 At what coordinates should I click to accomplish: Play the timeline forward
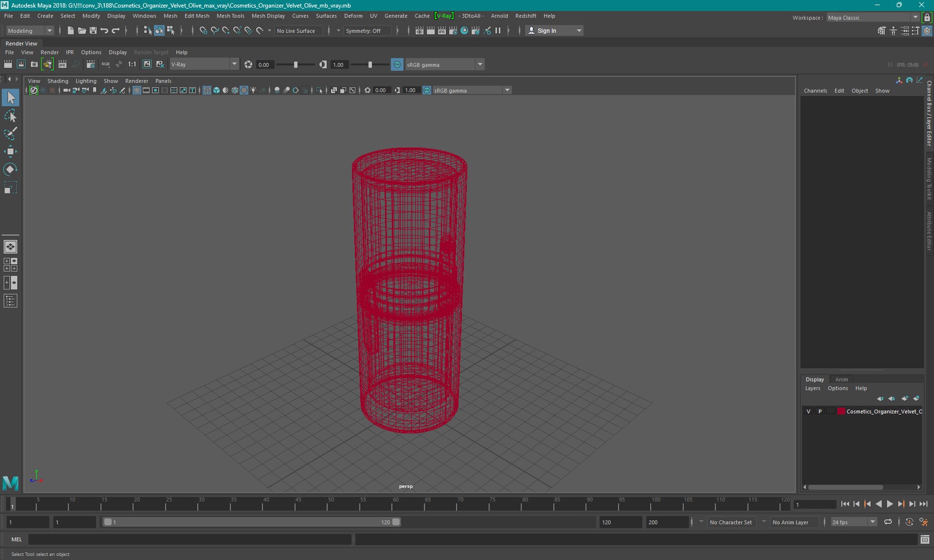coord(890,504)
